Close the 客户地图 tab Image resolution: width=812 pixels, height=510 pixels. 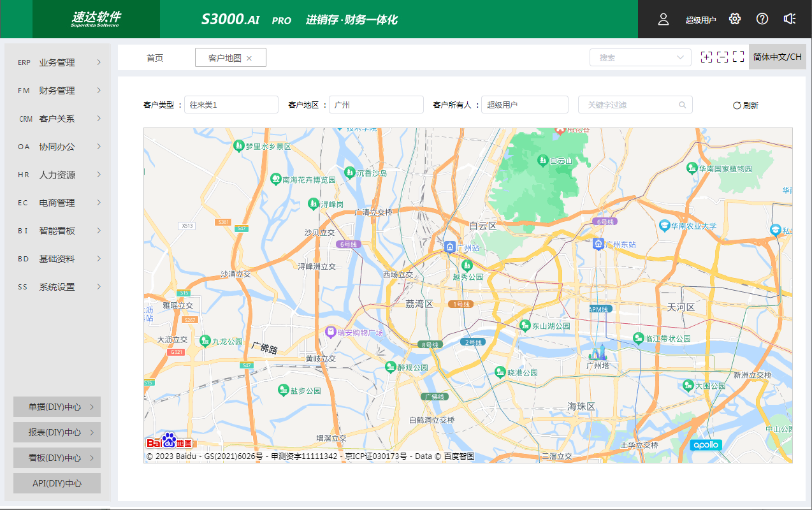249,58
